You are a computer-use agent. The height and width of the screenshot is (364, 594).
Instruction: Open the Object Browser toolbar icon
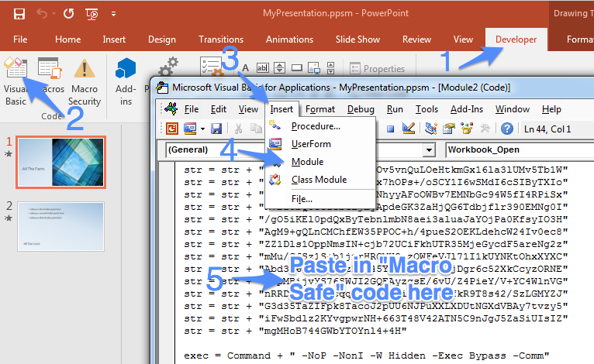coord(467,129)
